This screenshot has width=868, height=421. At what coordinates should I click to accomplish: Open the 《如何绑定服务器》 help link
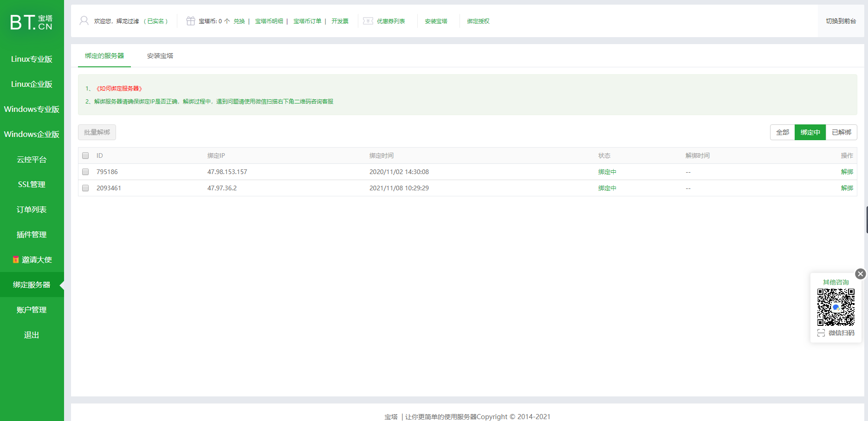[x=119, y=89]
